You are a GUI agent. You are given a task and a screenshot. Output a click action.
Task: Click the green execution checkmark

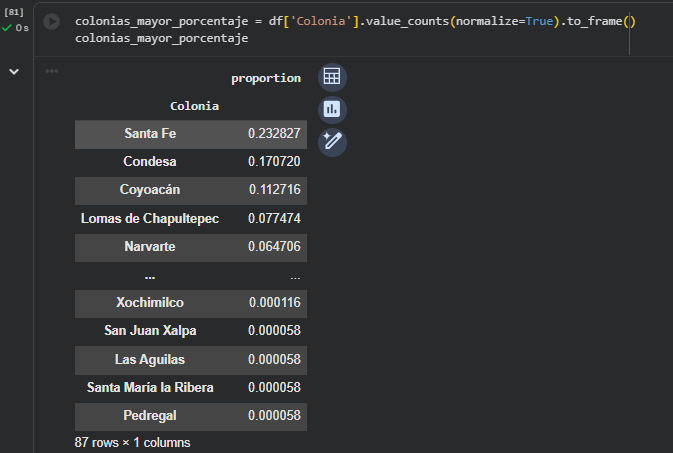7,27
